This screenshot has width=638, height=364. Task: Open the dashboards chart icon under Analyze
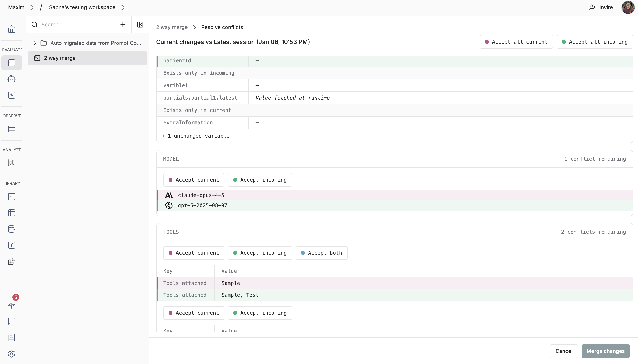click(x=12, y=163)
